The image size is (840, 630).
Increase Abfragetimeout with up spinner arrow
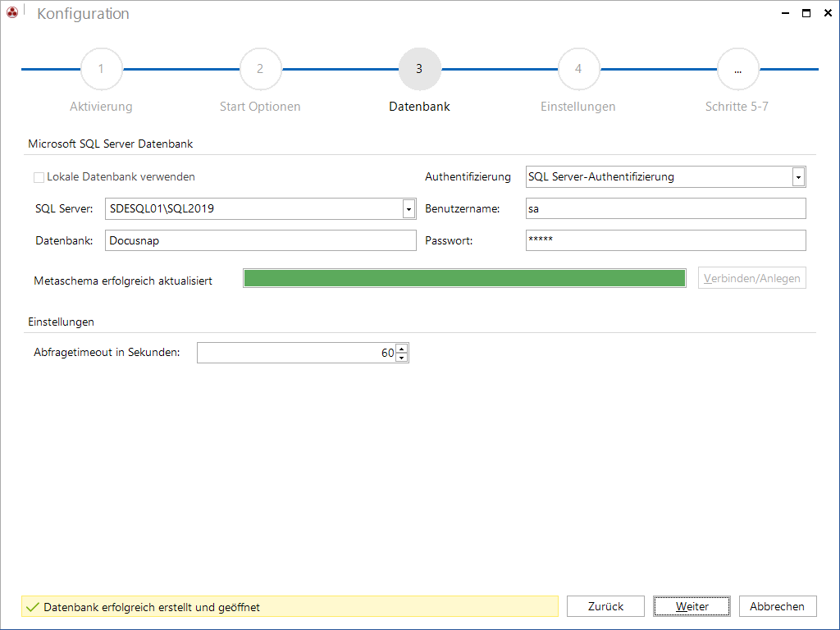pos(402,348)
